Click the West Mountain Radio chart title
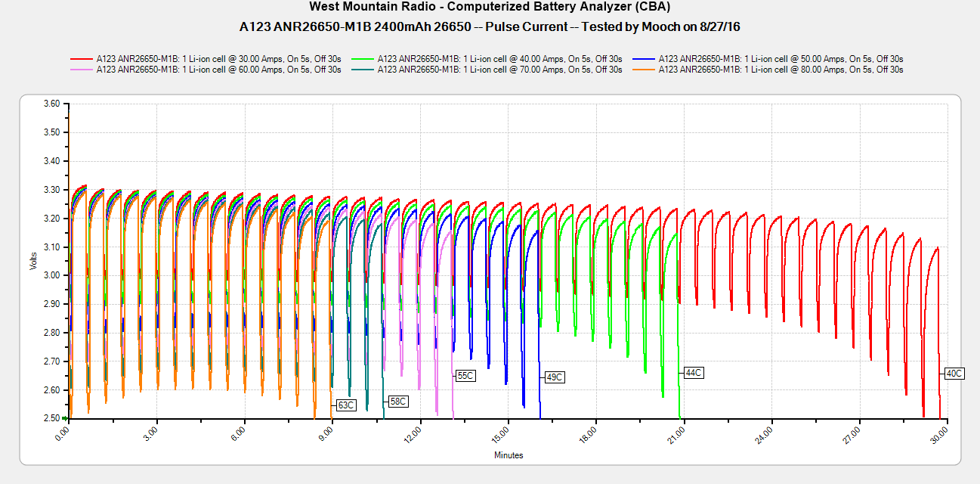This screenshot has width=980, height=484. [x=490, y=7]
